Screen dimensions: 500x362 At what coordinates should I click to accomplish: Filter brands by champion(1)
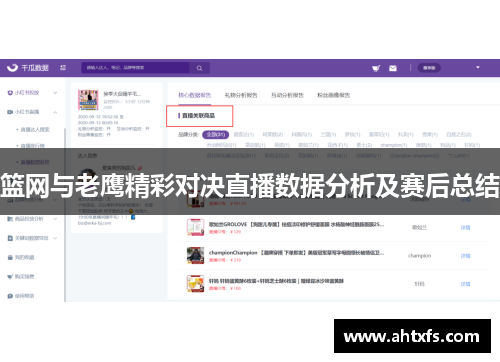(394, 145)
